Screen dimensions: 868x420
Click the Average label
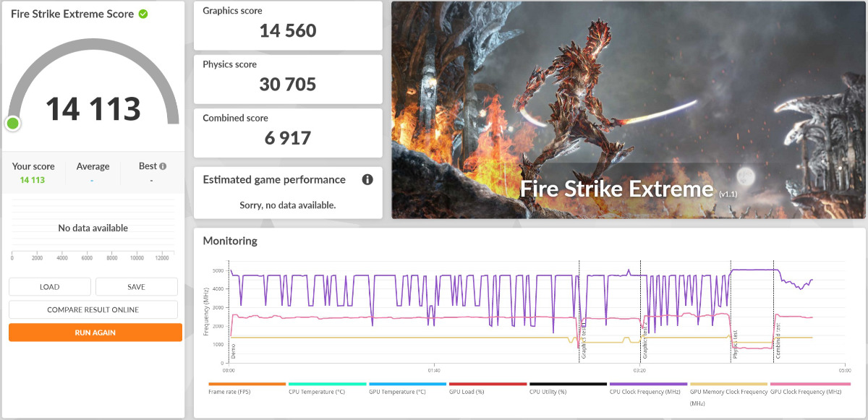(x=93, y=166)
